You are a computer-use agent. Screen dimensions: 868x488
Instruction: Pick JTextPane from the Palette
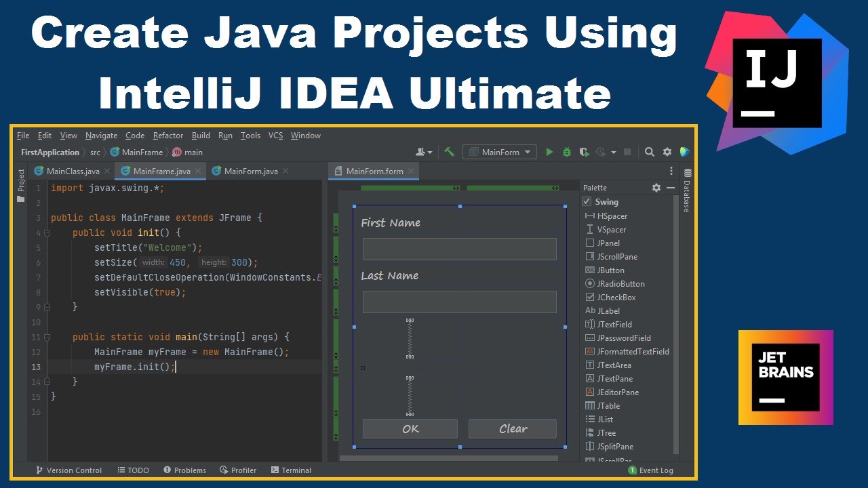pos(609,379)
